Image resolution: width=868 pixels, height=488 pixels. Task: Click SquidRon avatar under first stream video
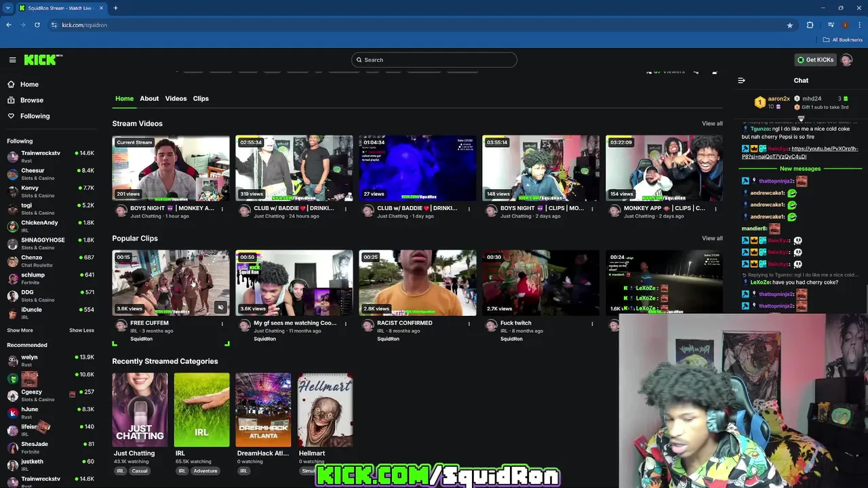[x=121, y=211]
